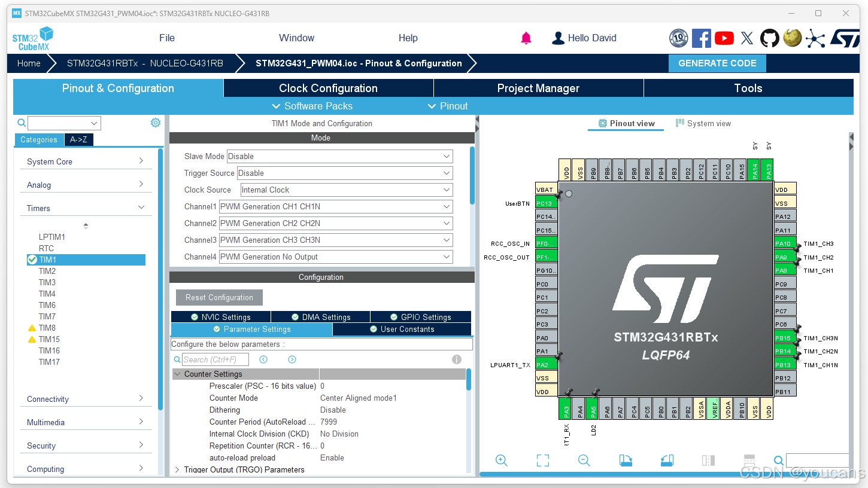The width and height of the screenshot is (868, 488).
Task: Open GPIO Settings tab
Action: (x=421, y=317)
